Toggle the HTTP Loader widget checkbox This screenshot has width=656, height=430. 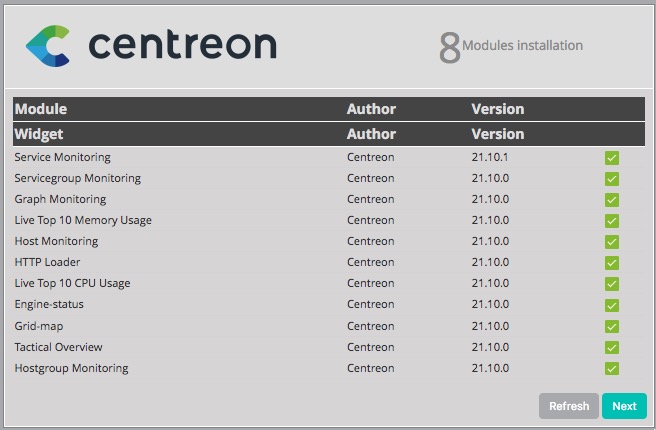[612, 263]
